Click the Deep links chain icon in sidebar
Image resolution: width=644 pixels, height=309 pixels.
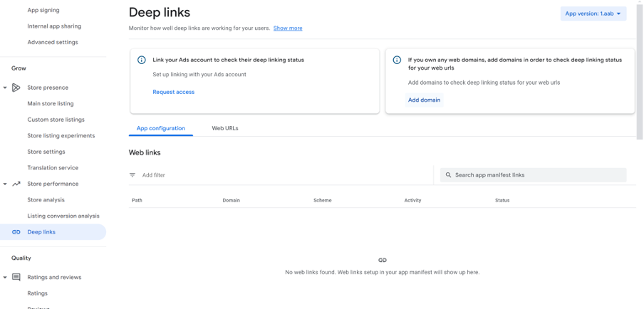coord(16,232)
